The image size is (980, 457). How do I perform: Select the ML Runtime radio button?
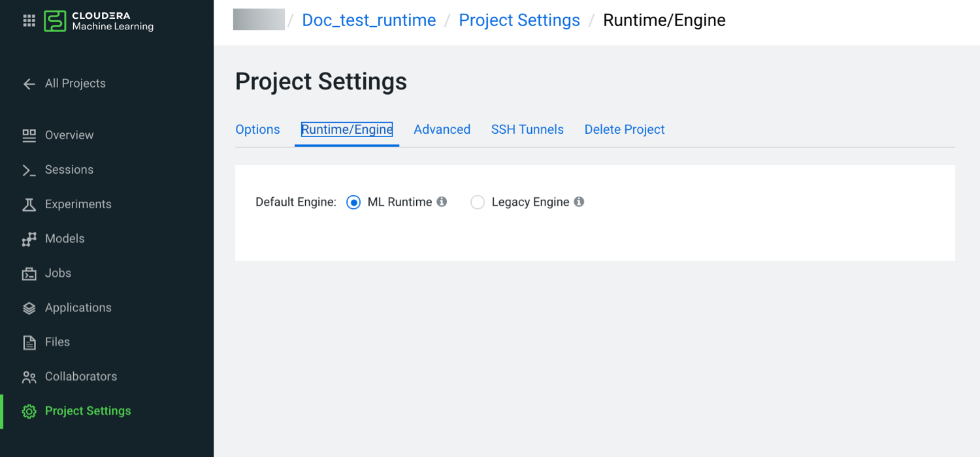(353, 202)
